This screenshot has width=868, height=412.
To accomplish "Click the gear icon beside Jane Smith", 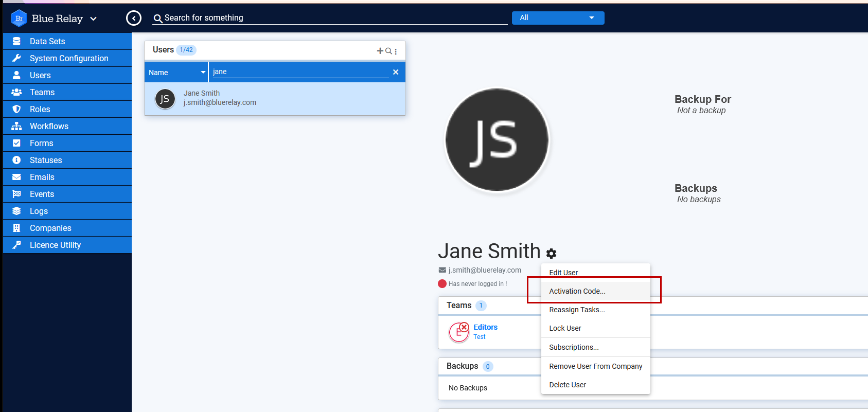I will [x=551, y=253].
